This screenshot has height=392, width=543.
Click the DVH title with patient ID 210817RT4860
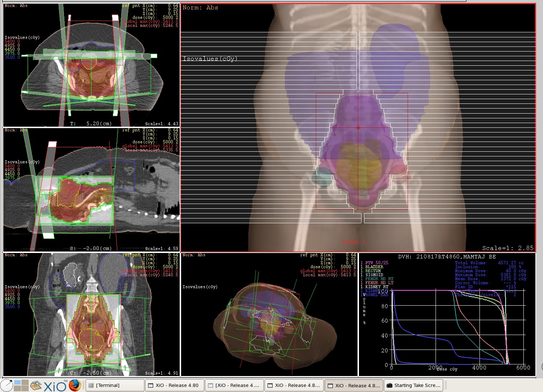(x=447, y=257)
